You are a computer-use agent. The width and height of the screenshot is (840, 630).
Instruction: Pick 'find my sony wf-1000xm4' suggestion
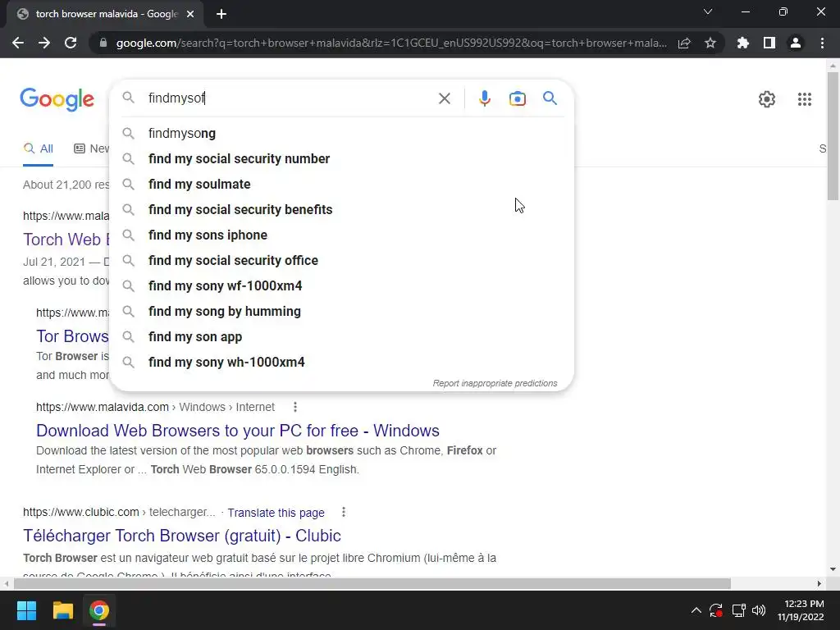(342, 286)
